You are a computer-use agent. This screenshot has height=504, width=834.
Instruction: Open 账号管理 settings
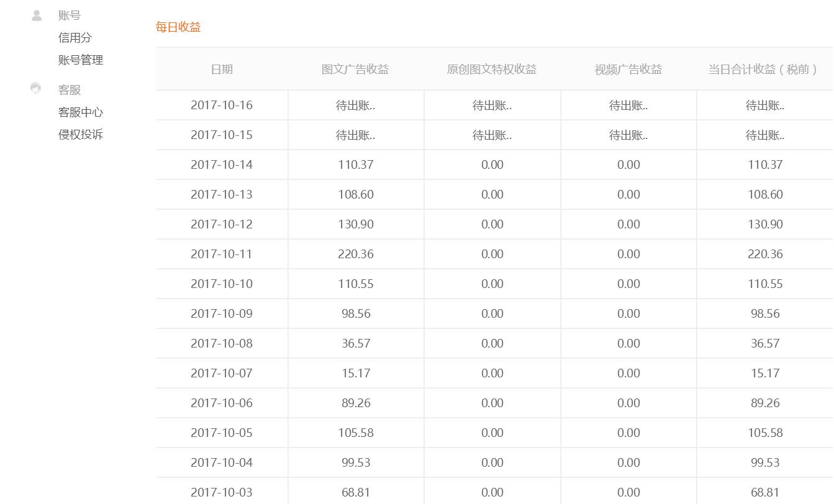click(x=80, y=60)
